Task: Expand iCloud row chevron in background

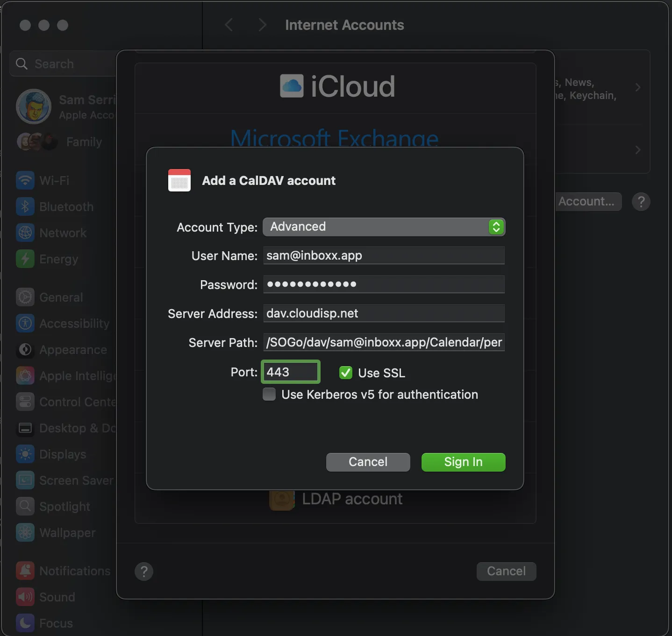Action: (x=638, y=87)
